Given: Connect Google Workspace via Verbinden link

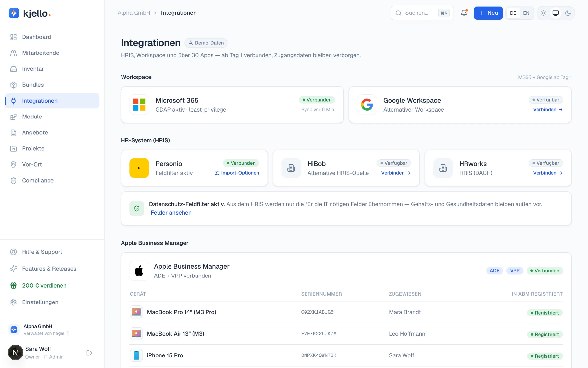Looking at the screenshot, I should tap(548, 110).
